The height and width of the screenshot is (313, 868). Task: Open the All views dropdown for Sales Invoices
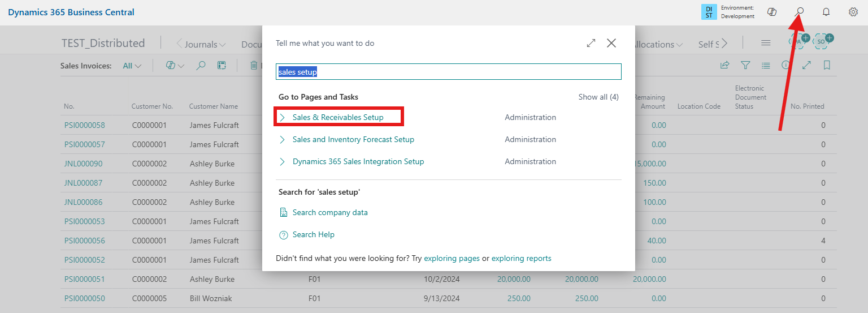(x=132, y=66)
